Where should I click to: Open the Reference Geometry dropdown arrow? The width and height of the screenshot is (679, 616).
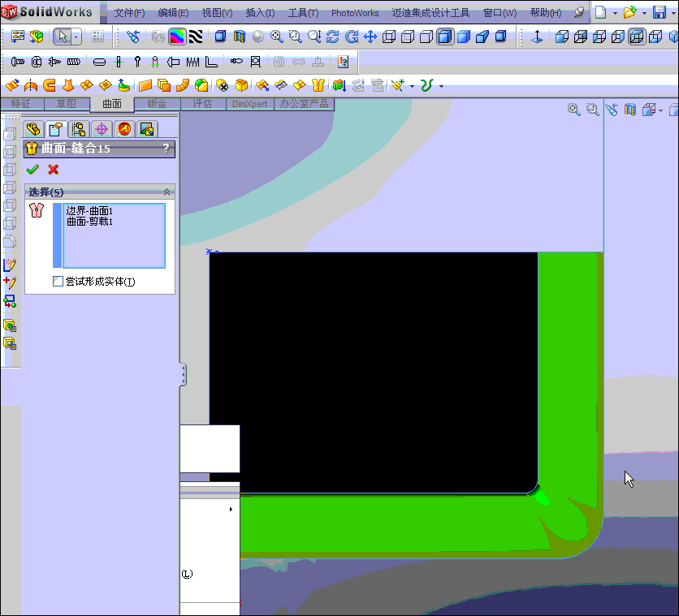click(412, 86)
